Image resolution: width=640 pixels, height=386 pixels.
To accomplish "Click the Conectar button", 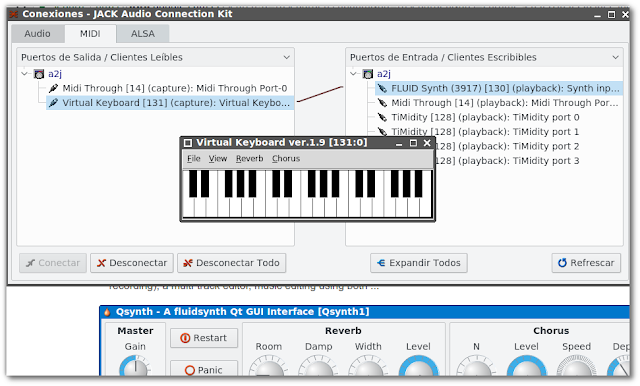I will pyautogui.click(x=53, y=263).
